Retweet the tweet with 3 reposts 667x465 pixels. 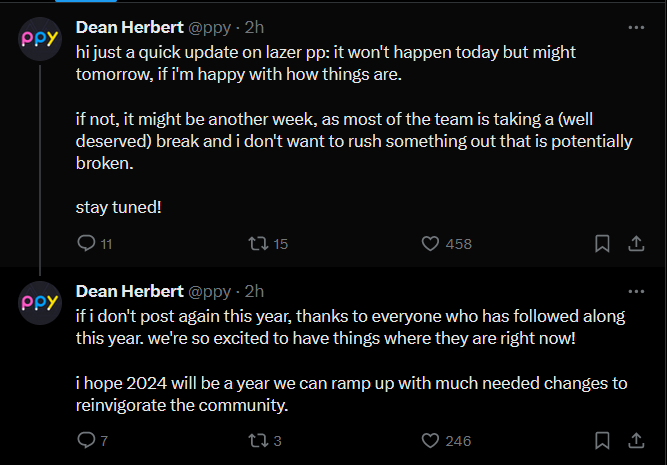click(258, 440)
